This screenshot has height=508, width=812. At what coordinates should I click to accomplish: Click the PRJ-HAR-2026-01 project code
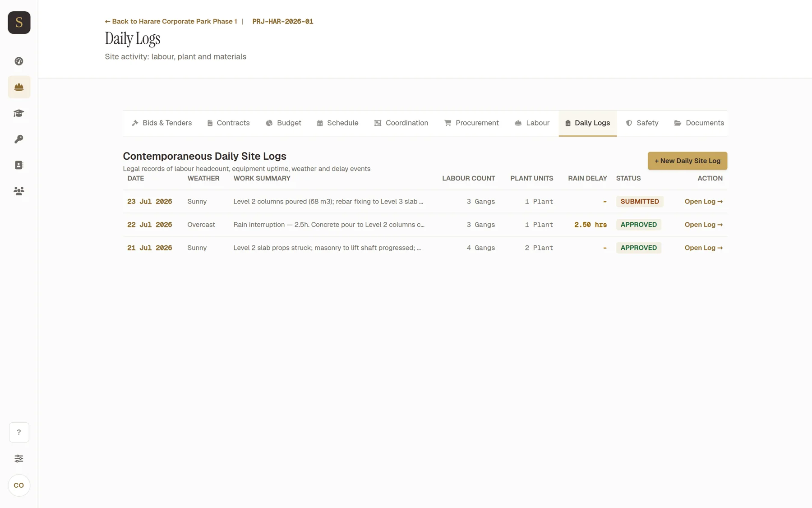283,22
